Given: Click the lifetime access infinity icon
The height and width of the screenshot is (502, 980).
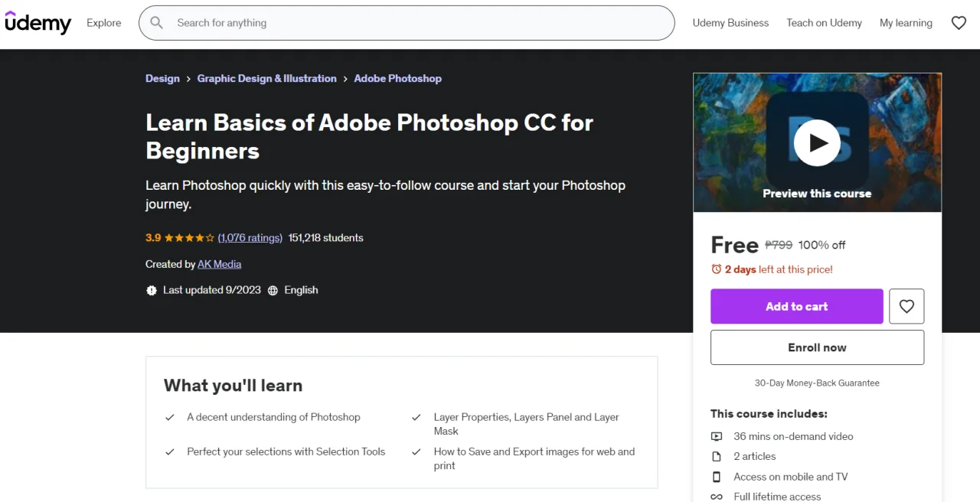Looking at the screenshot, I should pyautogui.click(x=717, y=497).
